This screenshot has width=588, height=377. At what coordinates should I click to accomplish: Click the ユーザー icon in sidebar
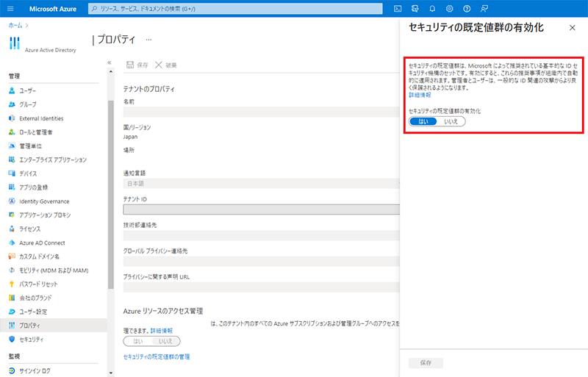[12, 90]
